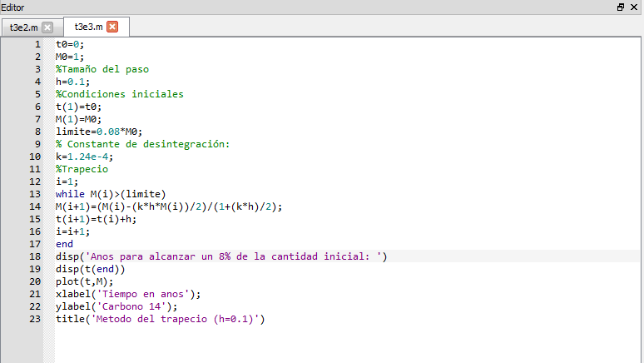Image resolution: width=644 pixels, height=363 pixels.
Task: Place cursor on 'while M(i)>(limite)' line
Action: pos(111,194)
